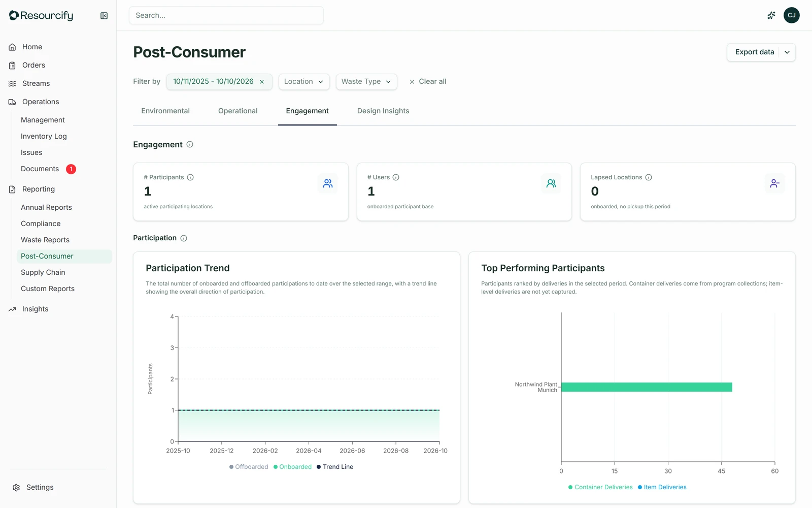Open the Design Insights tab

(383, 111)
